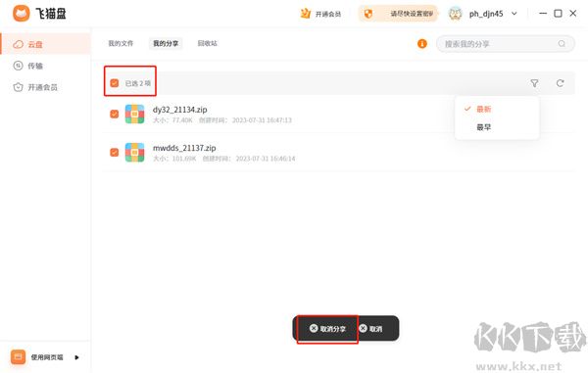This screenshot has height=373, width=588.
Task: Click the magnifier icon in search box
Action: pos(562,44)
